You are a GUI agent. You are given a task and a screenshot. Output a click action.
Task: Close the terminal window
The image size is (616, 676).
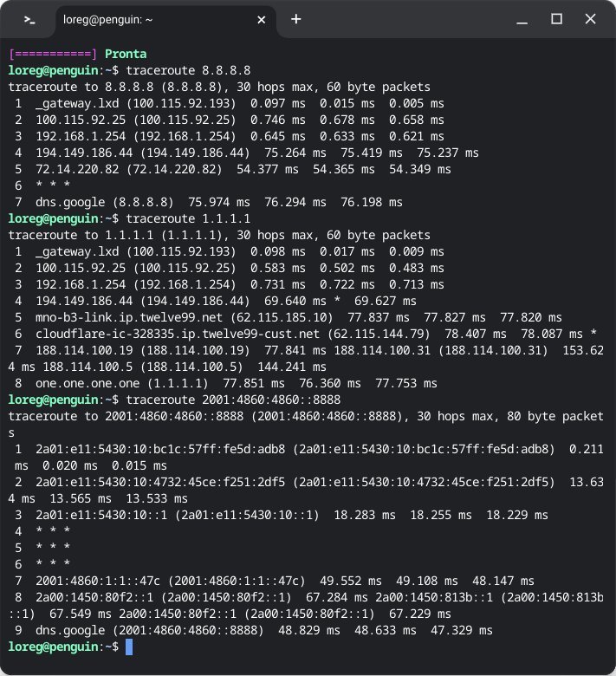(x=591, y=19)
